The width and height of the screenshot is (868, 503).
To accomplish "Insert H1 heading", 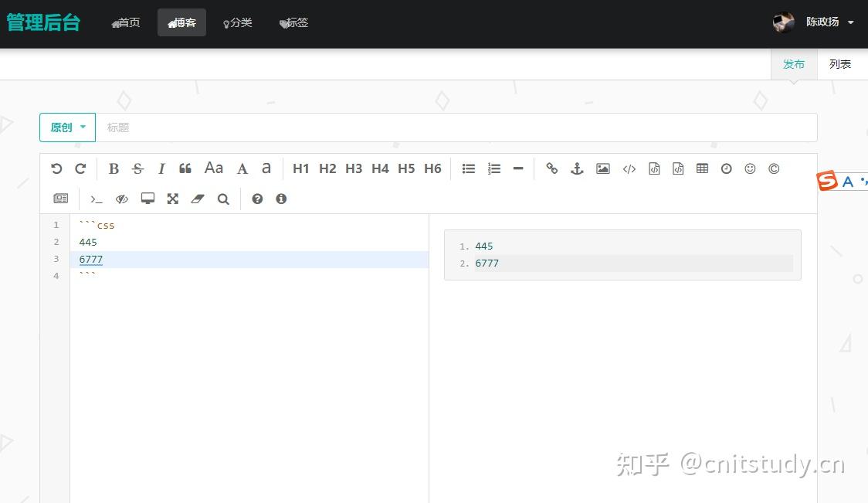I will pos(300,168).
